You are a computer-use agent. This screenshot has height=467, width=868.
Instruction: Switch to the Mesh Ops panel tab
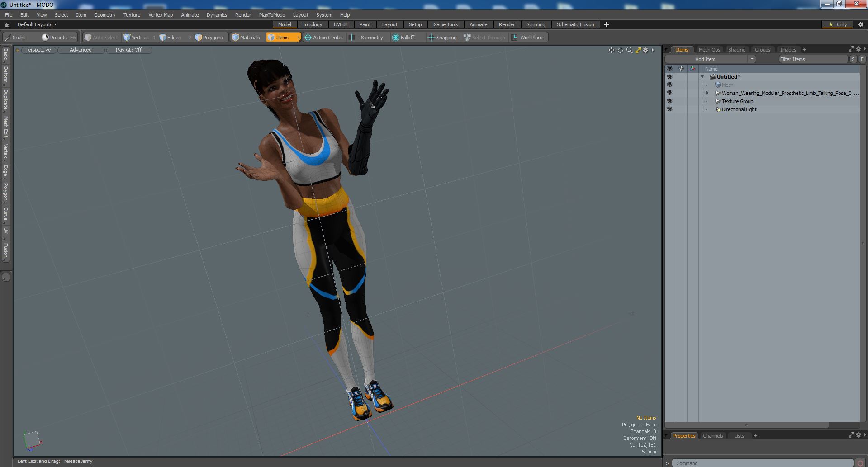pyautogui.click(x=709, y=50)
